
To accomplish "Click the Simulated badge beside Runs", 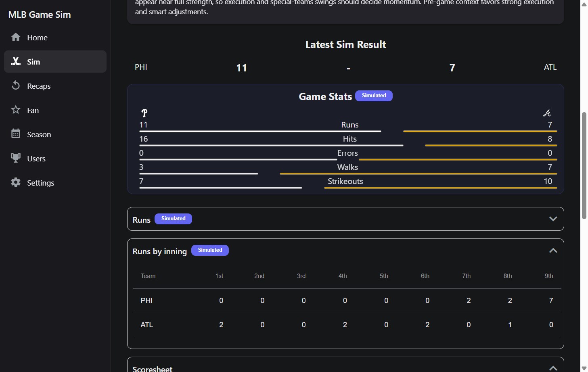I will 174,219.
